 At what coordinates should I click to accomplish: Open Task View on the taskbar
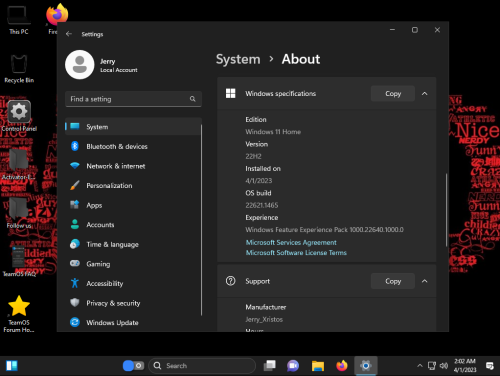pyautogui.click(x=269, y=366)
